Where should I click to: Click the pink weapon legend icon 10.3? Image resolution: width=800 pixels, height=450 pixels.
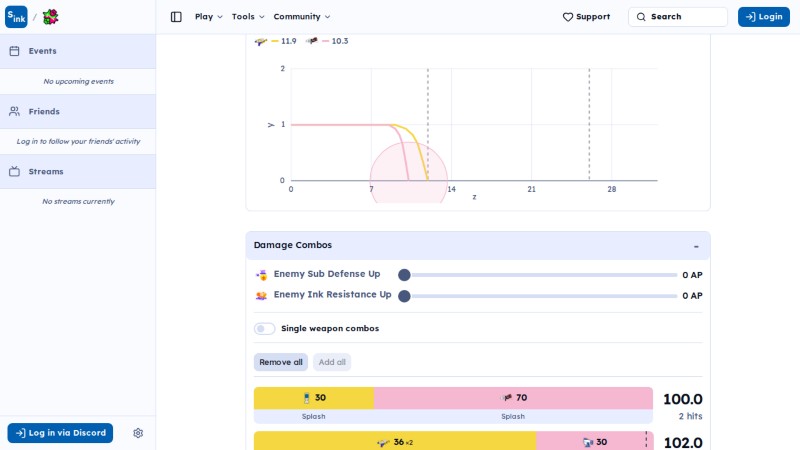(312, 41)
